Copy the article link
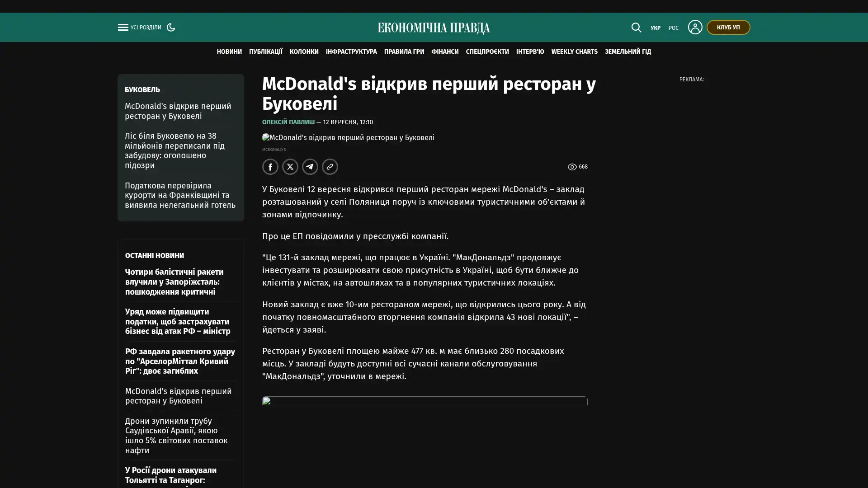The height and width of the screenshot is (488, 868). [330, 167]
